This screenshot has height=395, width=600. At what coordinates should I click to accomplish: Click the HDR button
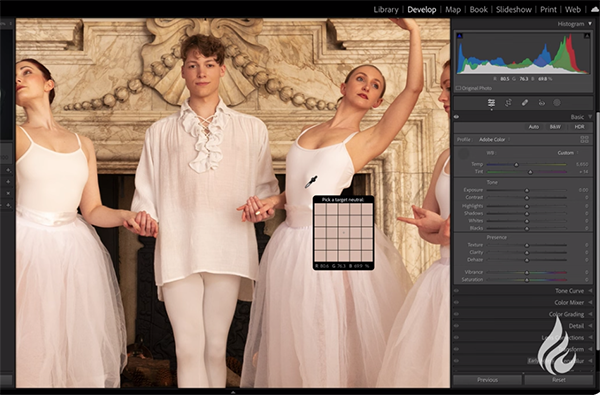point(579,127)
